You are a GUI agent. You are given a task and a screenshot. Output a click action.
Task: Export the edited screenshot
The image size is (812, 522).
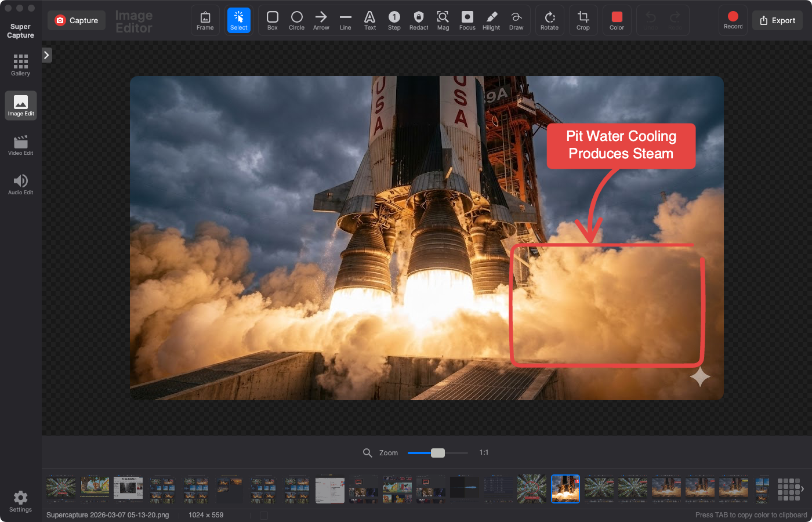(777, 20)
